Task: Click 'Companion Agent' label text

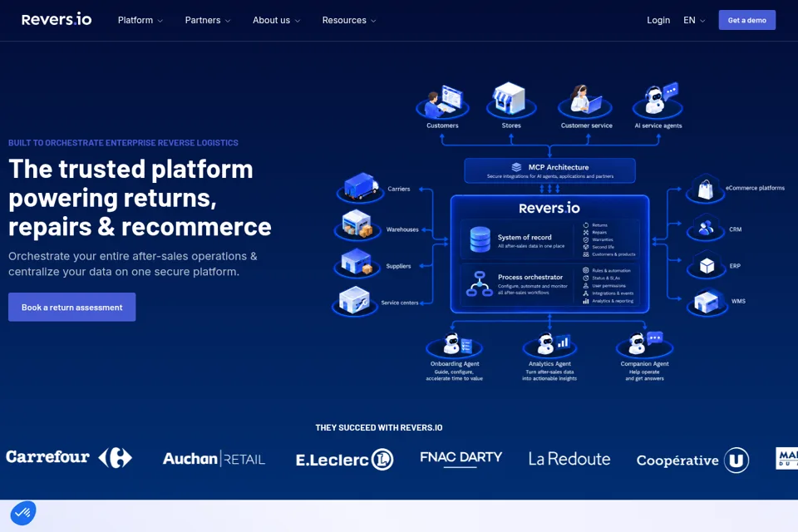Action: (x=644, y=363)
